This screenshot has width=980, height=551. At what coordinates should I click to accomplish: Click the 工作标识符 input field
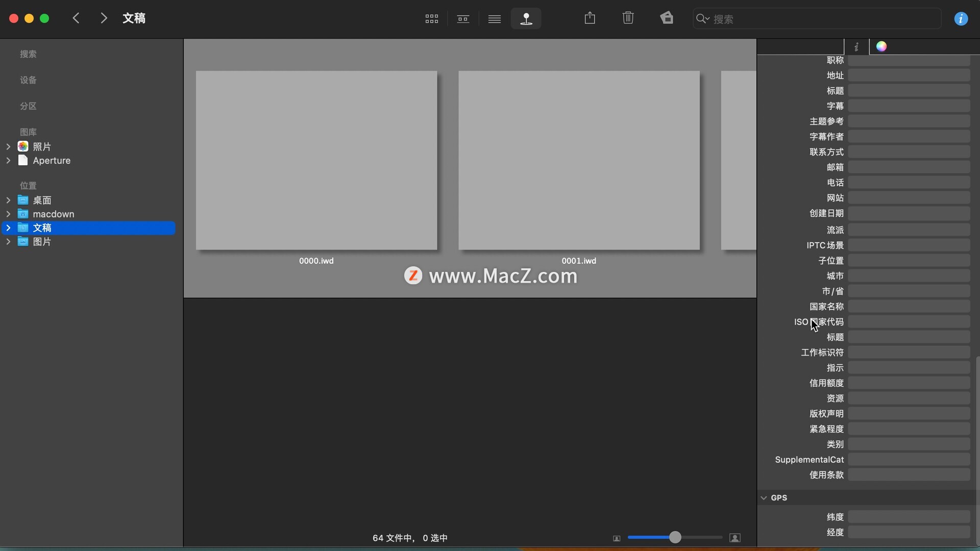pos(909,352)
